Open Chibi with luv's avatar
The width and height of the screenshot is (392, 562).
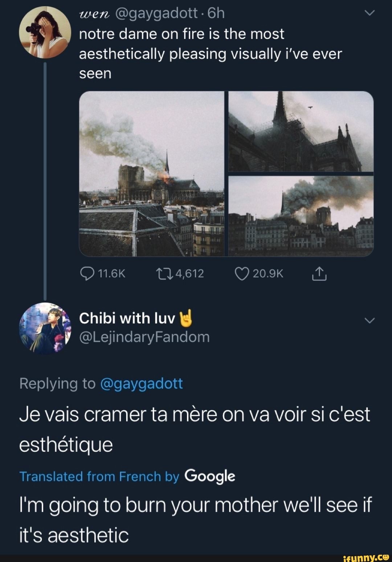tap(45, 328)
